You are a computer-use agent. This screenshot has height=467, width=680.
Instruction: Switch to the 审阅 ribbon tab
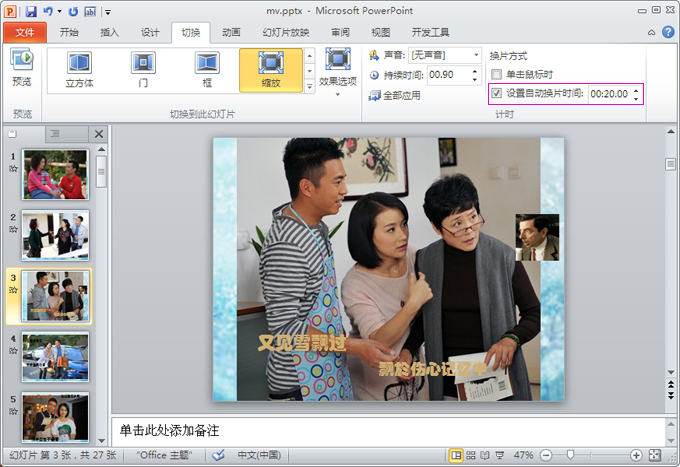point(340,33)
